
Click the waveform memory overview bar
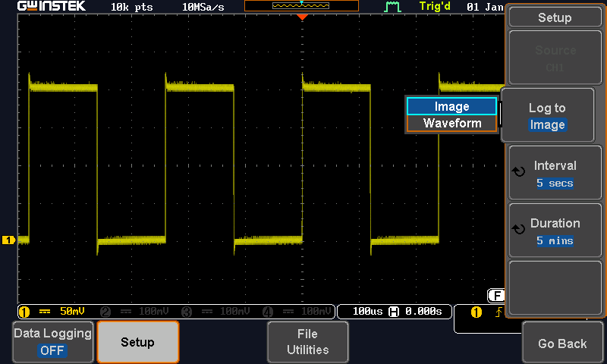[x=301, y=6]
